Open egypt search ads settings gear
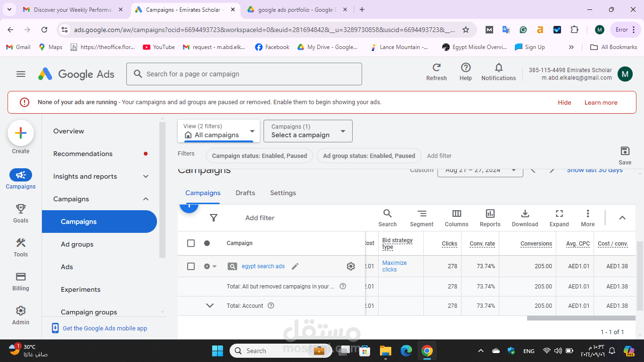 [351, 266]
